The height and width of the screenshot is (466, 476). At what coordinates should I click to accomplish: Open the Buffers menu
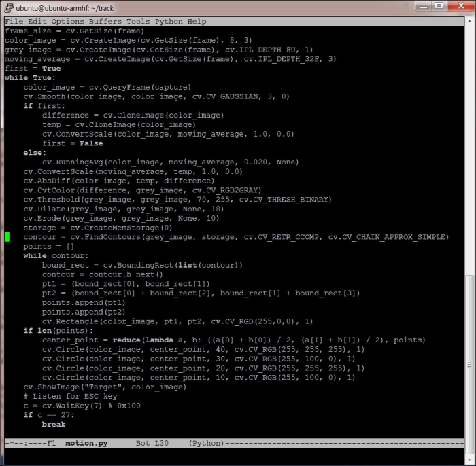pyautogui.click(x=105, y=22)
